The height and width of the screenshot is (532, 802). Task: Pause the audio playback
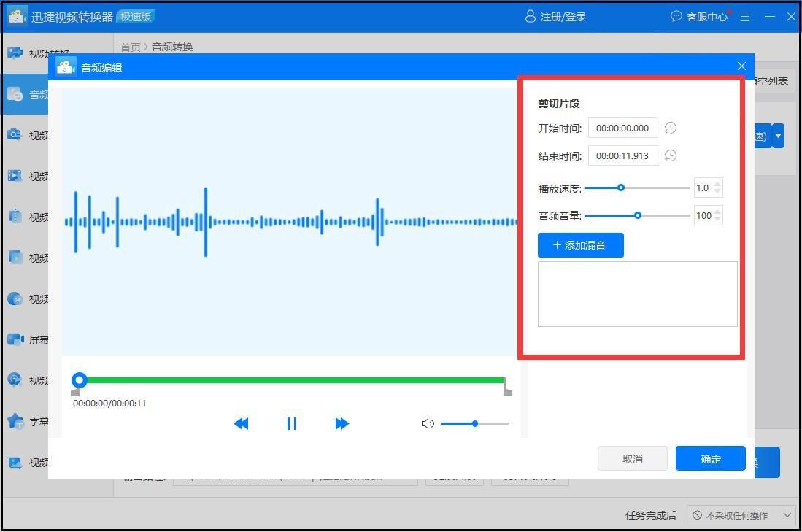[291, 423]
